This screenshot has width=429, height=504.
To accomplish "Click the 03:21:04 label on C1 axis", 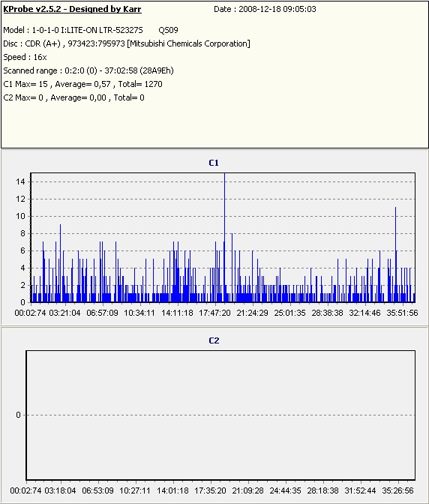I will [64, 313].
